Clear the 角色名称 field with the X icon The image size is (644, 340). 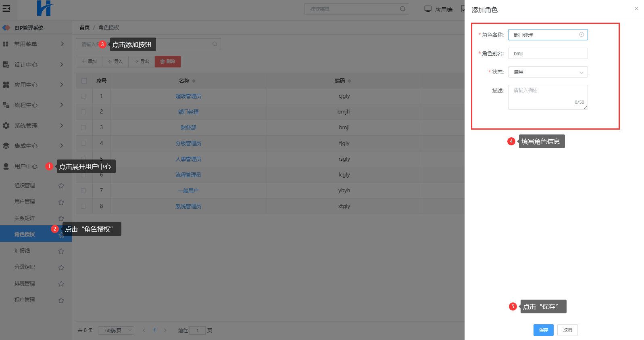pyautogui.click(x=581, y=35)
